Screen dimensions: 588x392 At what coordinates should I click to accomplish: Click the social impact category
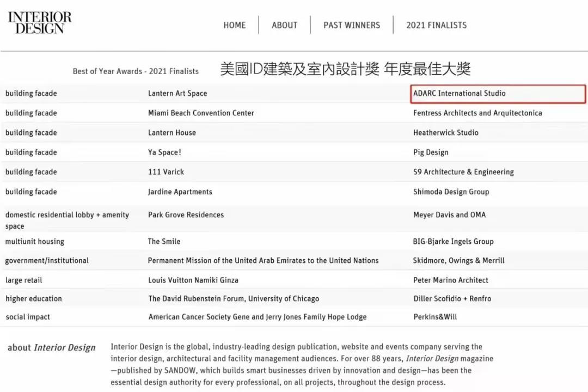tap(28, 317)
